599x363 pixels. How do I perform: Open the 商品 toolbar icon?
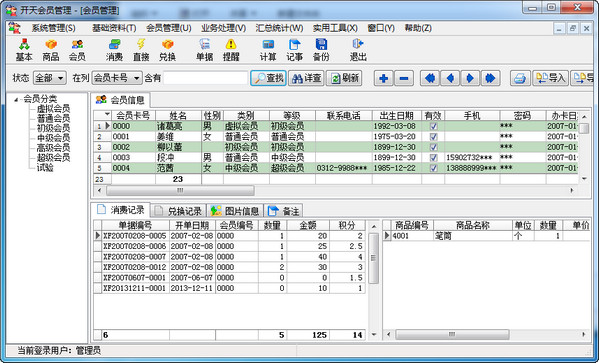coord(50,50)
